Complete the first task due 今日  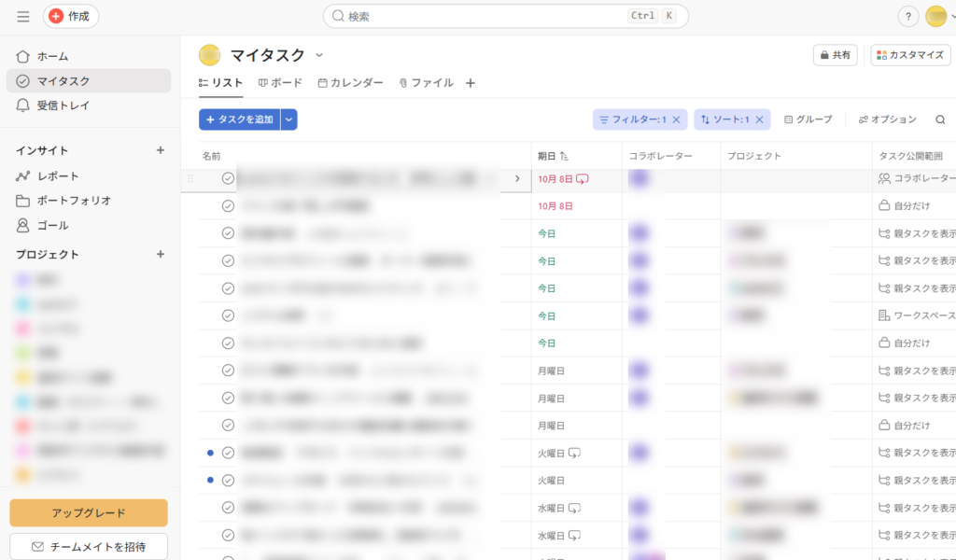point(228,233)
